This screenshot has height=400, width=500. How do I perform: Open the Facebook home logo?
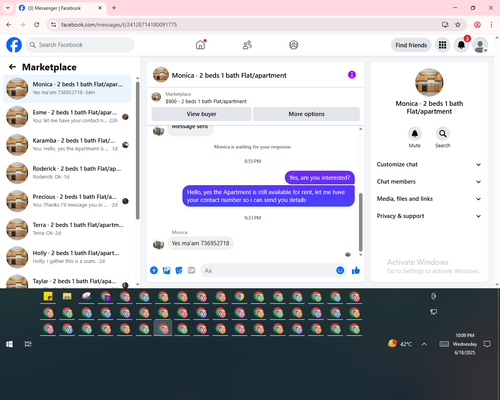coord(14,45)
